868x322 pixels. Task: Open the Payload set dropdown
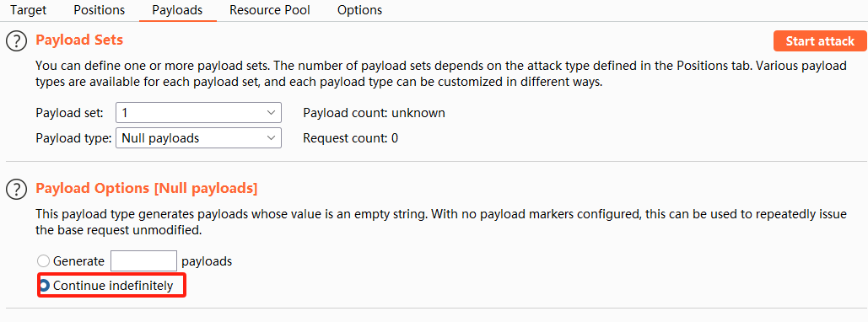click(x=199, y=113)
